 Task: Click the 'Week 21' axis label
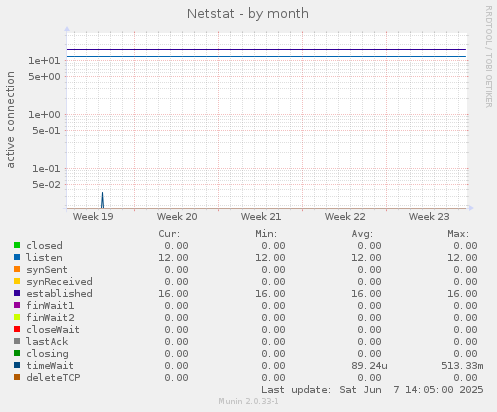[x=261, y=217]
